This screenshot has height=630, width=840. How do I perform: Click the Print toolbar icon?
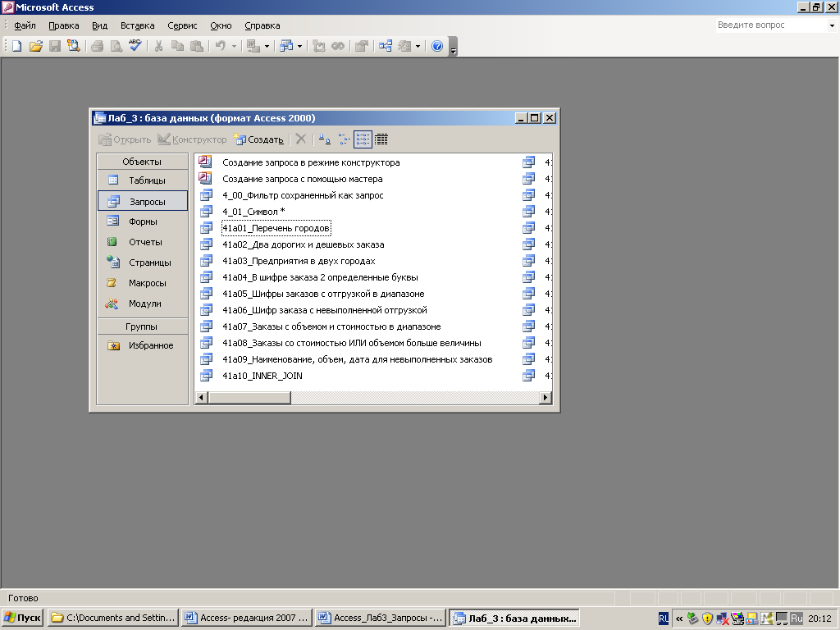97,46
